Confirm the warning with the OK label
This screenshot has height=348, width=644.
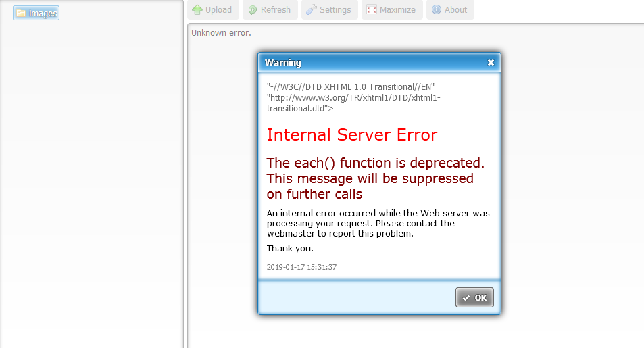coord(480,298)
